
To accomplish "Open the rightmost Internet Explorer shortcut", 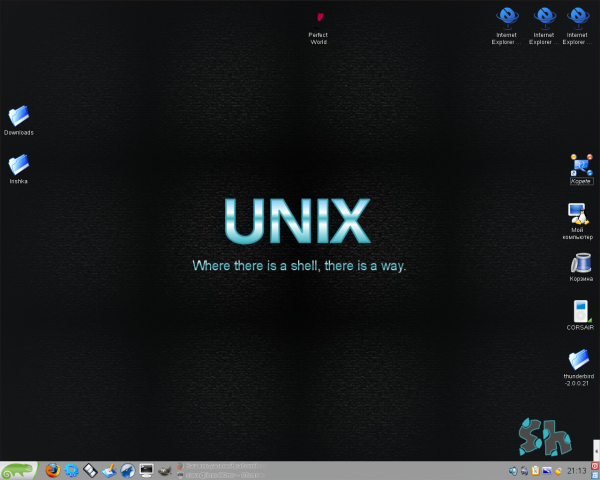I will (x=577, y=17).
